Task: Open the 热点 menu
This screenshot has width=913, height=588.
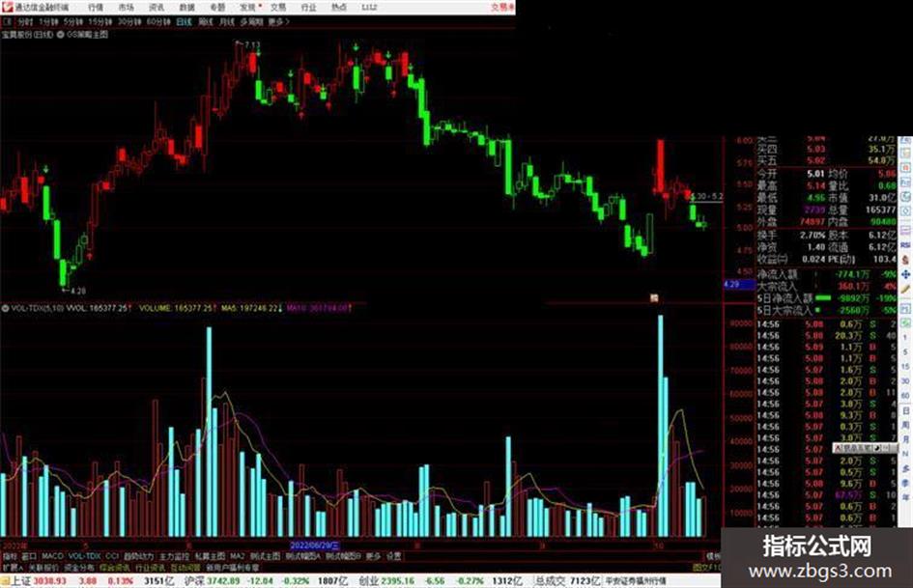Action: pyautogui.click(x=339, y=7)
